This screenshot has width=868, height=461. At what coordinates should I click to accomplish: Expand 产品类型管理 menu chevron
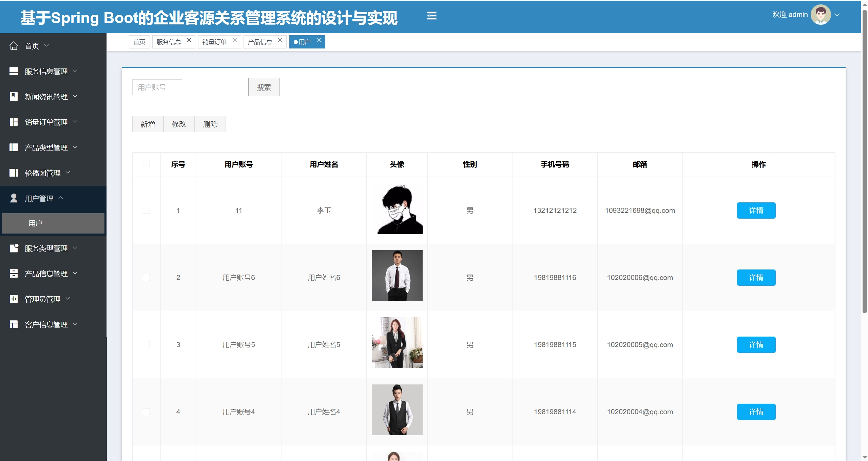tap(75, 147)
